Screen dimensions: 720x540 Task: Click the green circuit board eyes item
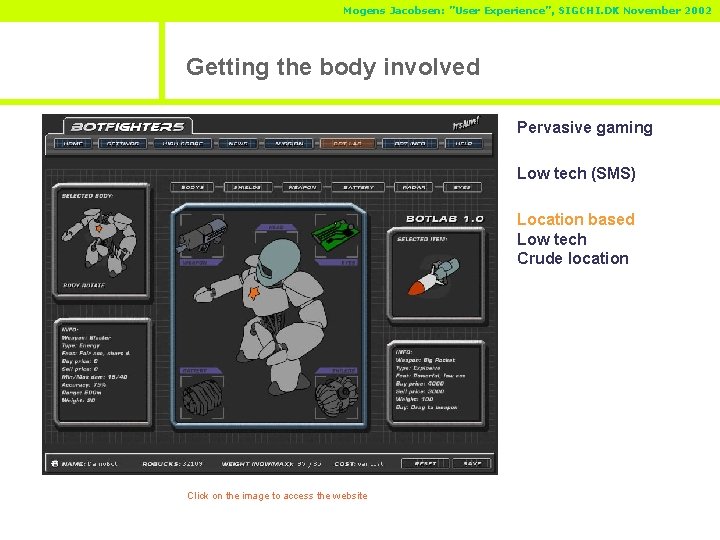pyautogui.click(x=336, y=235)
